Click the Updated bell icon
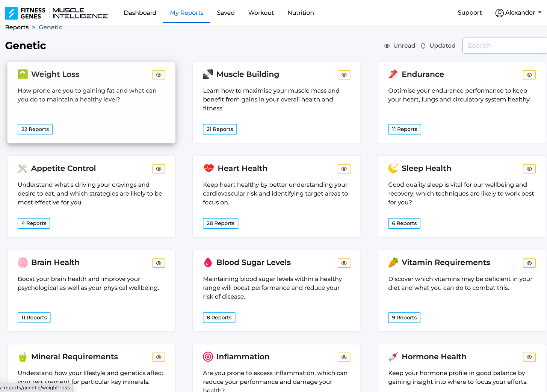 click(x=423, y=46)
